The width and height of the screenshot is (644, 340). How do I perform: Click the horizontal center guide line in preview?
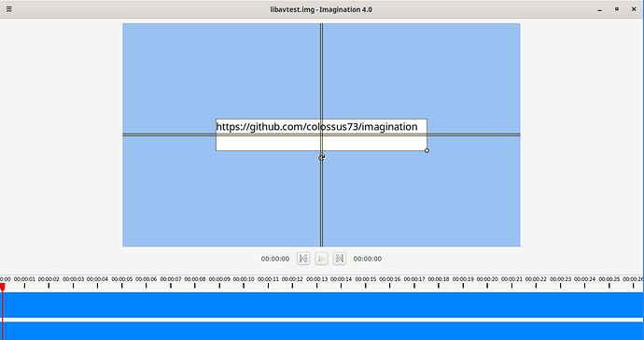(x=164, y=135)
